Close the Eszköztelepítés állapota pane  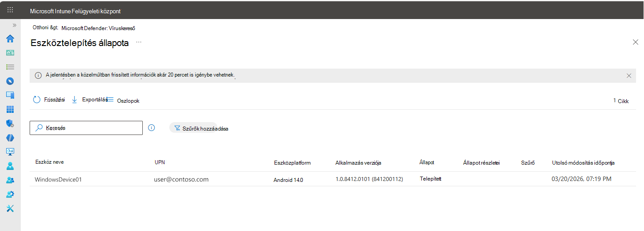click(x=636, y=42)
